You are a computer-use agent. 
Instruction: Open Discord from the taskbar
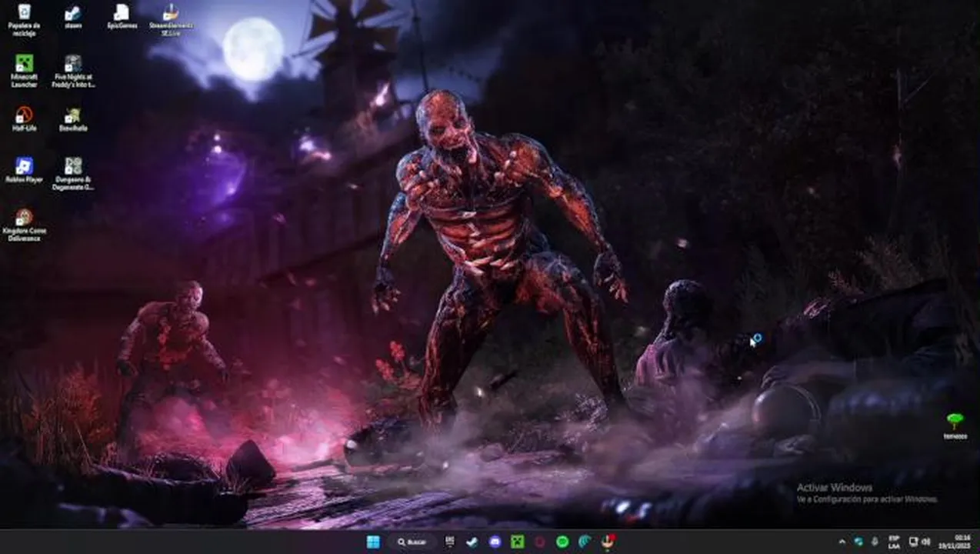[x=495, y=542]
